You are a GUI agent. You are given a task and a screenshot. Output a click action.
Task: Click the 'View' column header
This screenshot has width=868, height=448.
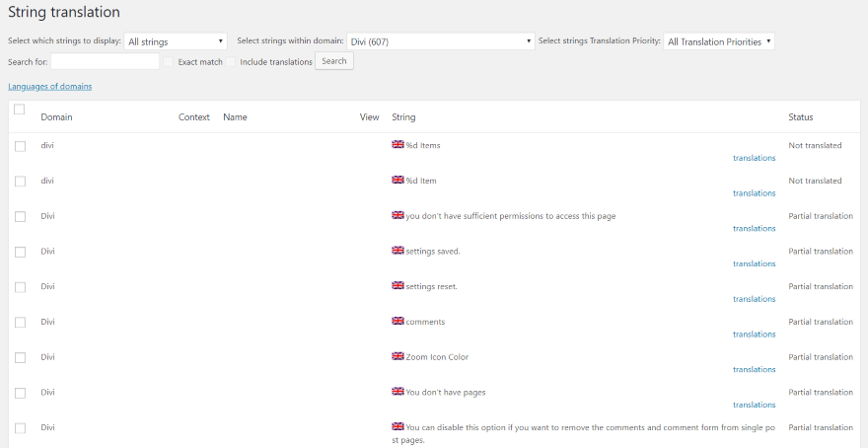[x=369, y=116]
